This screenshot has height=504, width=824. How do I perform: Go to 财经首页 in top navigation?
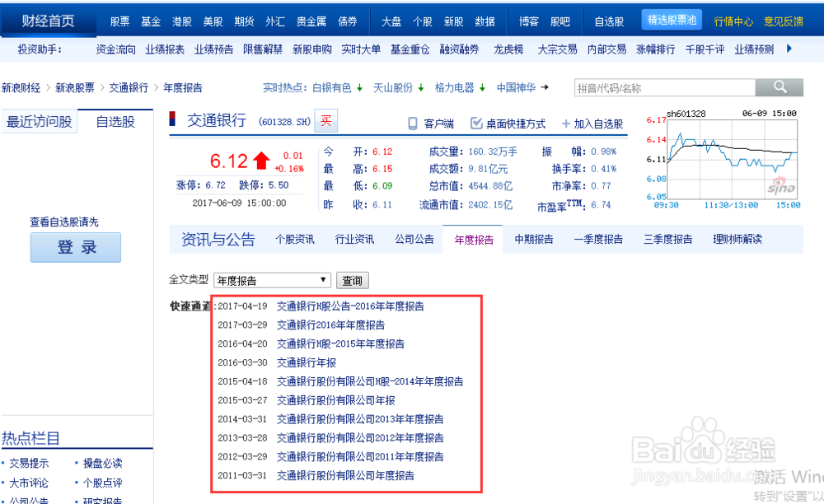coord(48,21)
